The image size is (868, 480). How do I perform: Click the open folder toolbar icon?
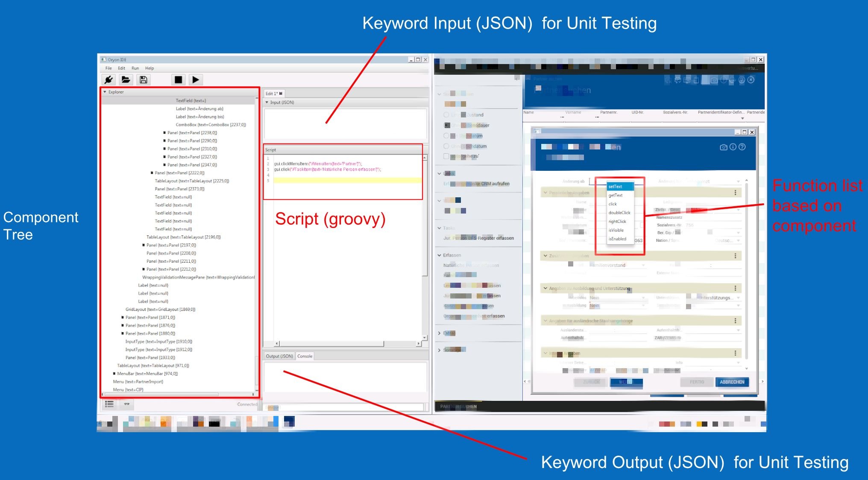click(126, 80)
